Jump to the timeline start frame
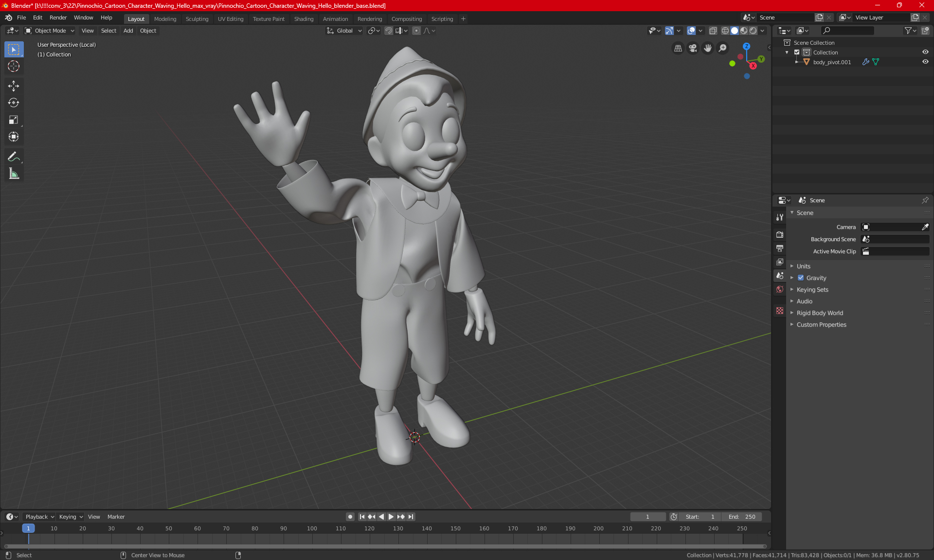The width and height of the screenshot is (934, 560). pyautogui.click(x=362, y=517)
